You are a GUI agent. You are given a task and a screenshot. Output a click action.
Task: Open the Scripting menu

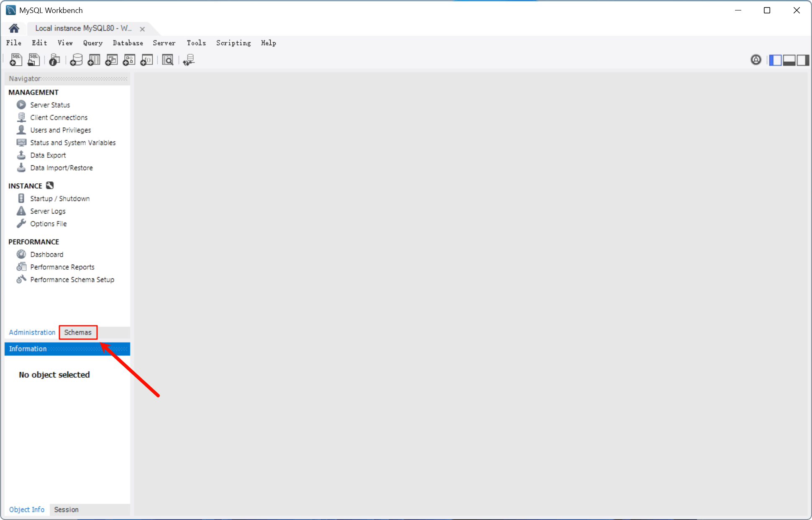click(233, 43)
